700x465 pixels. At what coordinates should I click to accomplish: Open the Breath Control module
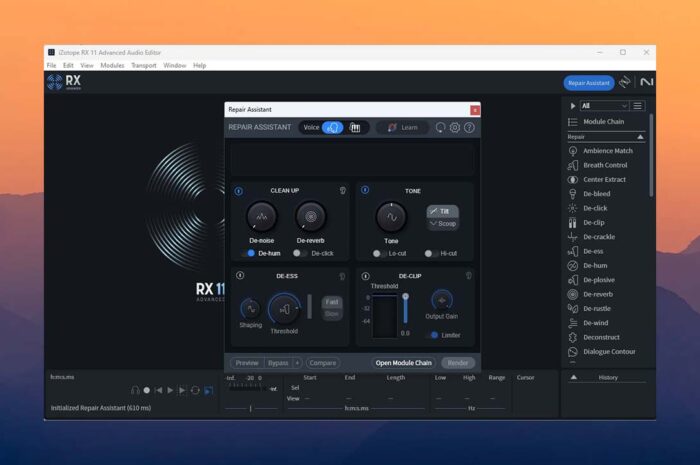point(598,165)
